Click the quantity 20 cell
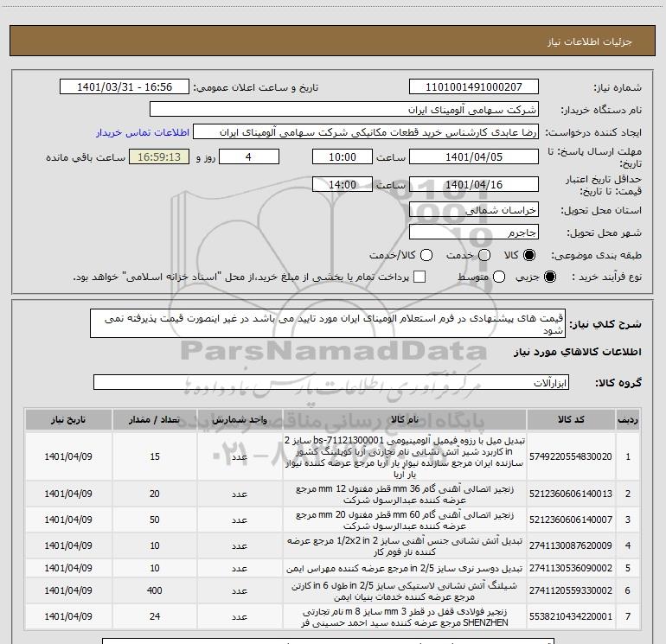Image resolution: width=666 pixels, height=644 pixels. point(155,494)
